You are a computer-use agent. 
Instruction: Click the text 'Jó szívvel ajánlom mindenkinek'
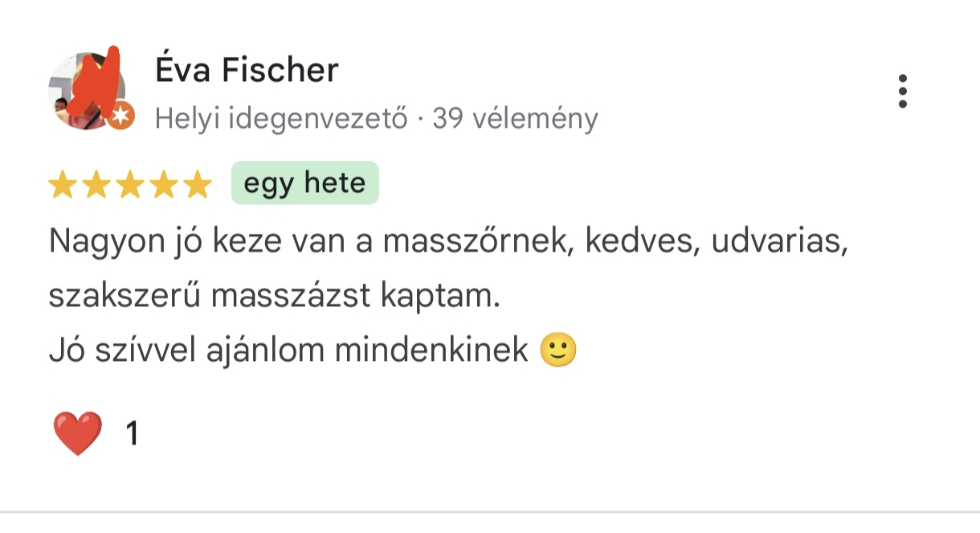click(288, 351)
